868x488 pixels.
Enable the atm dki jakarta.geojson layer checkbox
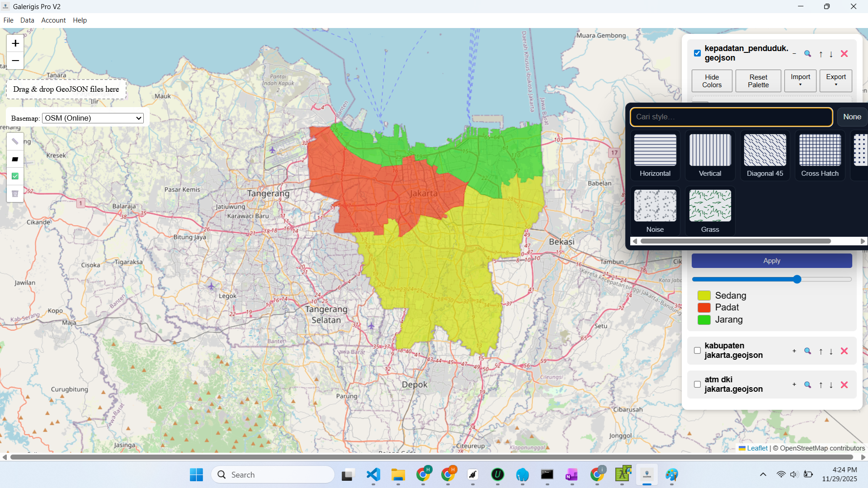point(697,385)
